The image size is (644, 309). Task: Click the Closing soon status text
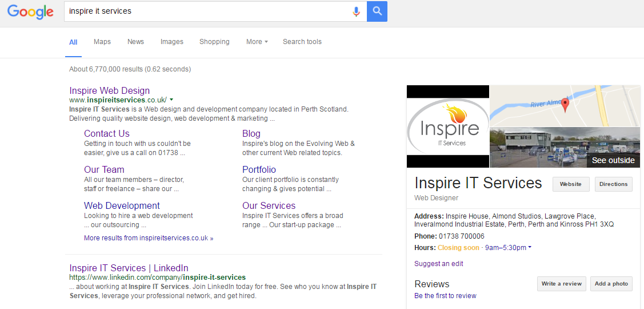coord(458,248)
